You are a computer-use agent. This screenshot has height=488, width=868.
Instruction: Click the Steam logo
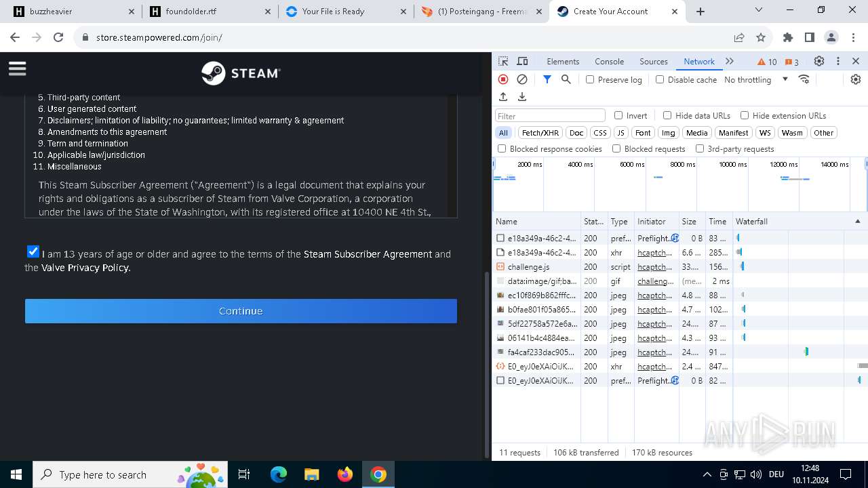(x=241, y=73)
